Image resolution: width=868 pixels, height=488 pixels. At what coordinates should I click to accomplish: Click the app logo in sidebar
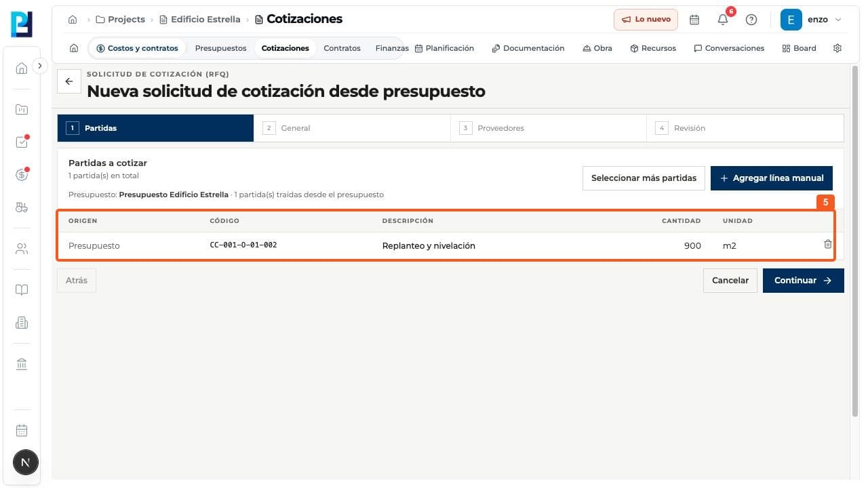[22, 24]
